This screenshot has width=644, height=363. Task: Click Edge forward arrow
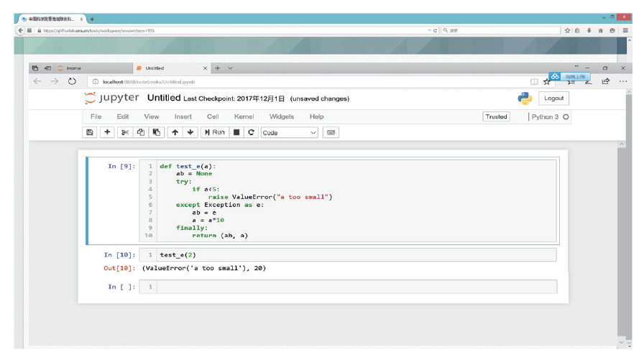tap(55, 81)
